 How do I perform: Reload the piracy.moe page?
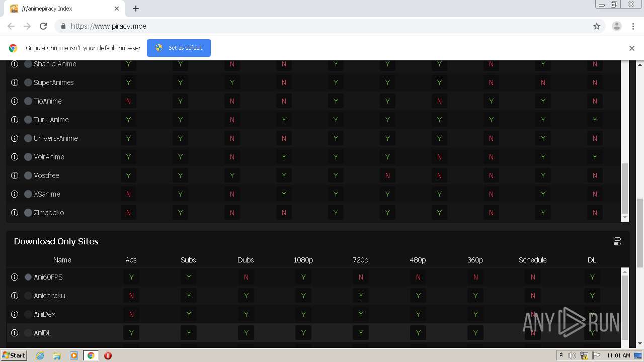[x=43, y=26]
